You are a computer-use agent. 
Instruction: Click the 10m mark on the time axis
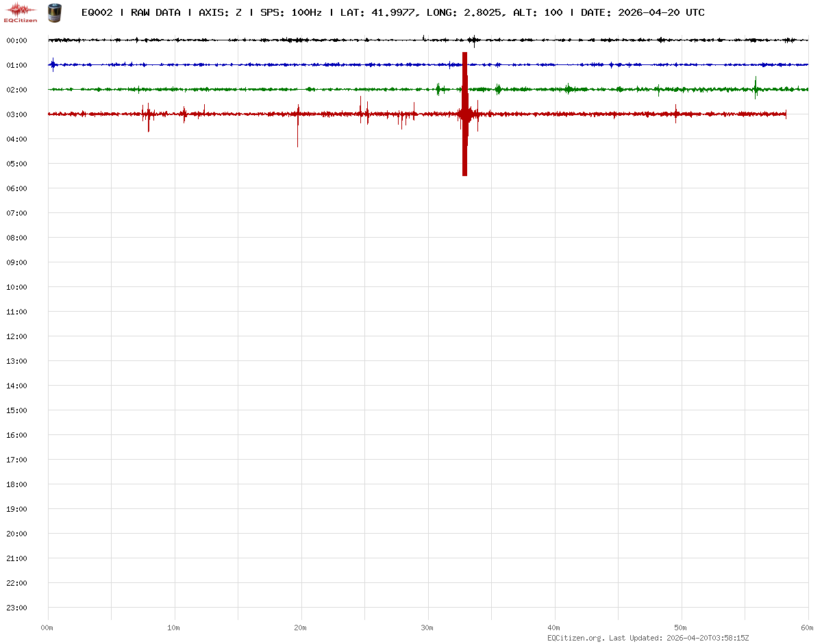[x=174, y=628]
